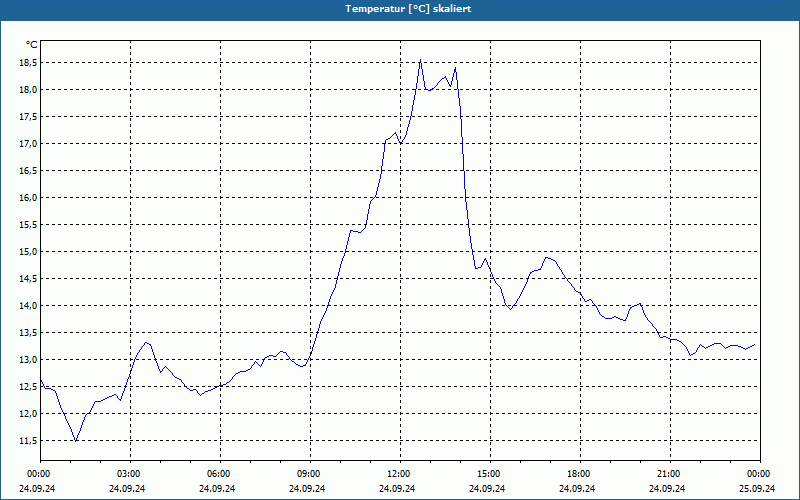The width and height of the screenshot is (800, 500).
Task: Click the °C unit label
Action: pos(32,45)
